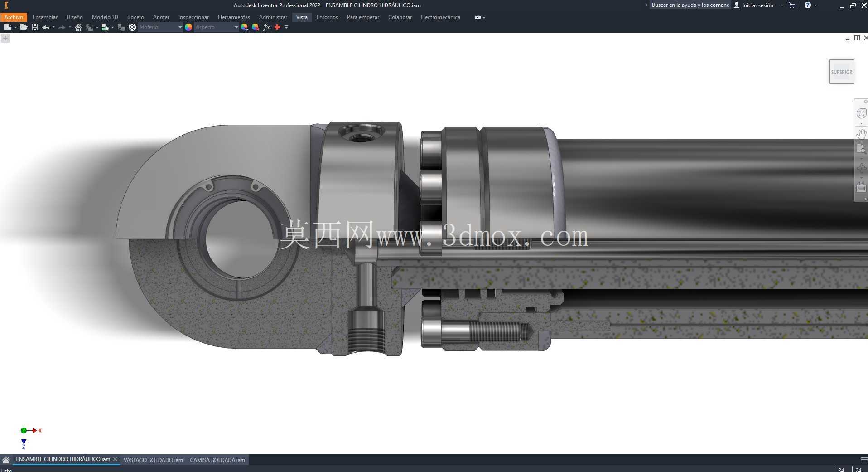Click Iniciar sesión sign-in button
The width and height of the screenshot is (868, 472).
click(x=753, y=5)
